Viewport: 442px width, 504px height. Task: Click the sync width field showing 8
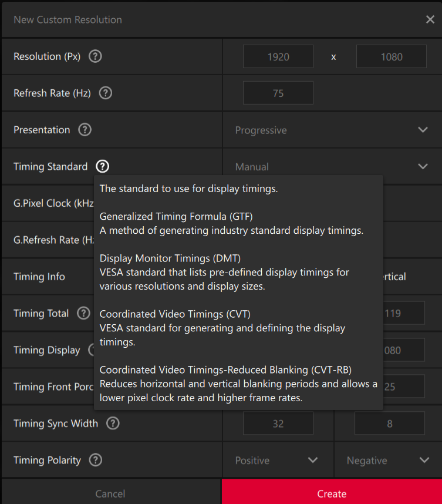[389, 423]
